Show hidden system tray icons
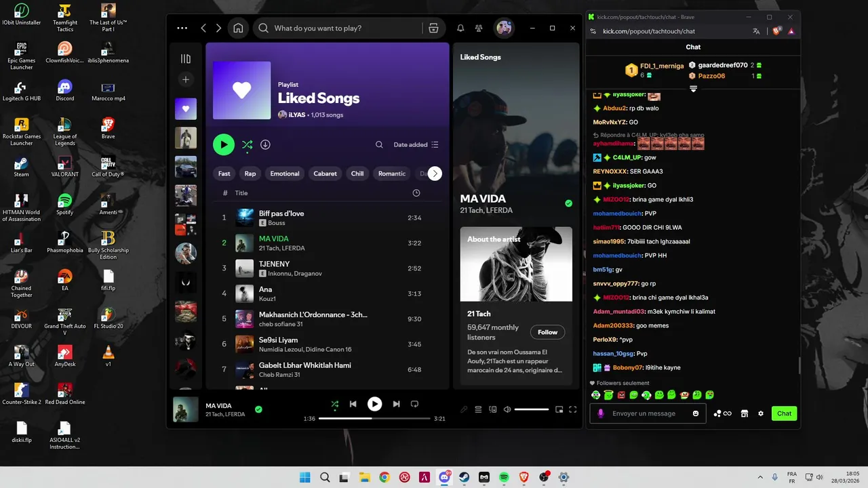This screenshot has height=488, width=868. click(x=759, y=477)
